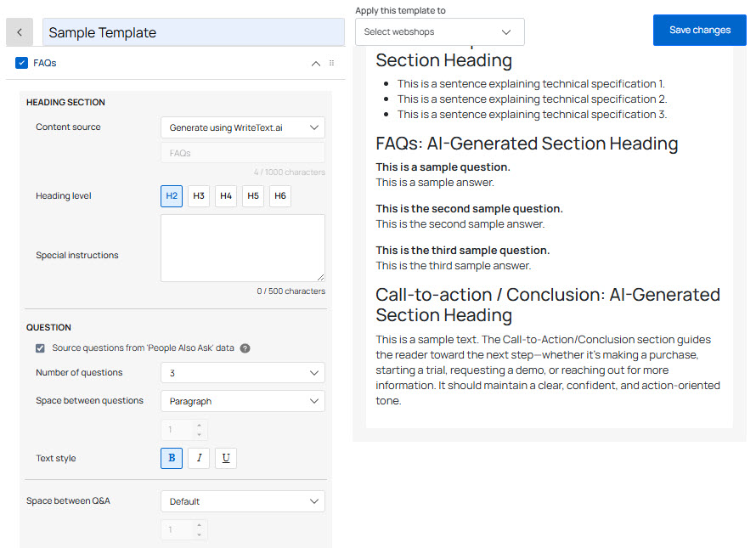Click the back arrow button
The width and height of the screenshot is (756, 548).
coord(20,32)
